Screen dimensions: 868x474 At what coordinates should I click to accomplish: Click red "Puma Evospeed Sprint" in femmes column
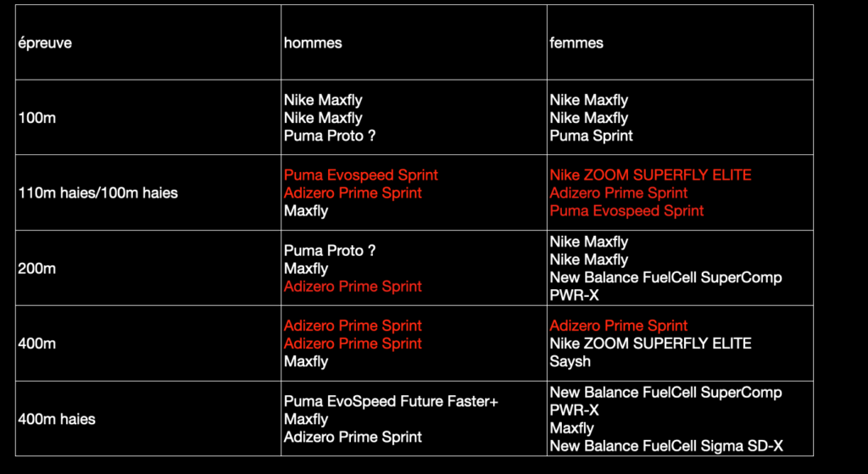click(x=626, y=211)
